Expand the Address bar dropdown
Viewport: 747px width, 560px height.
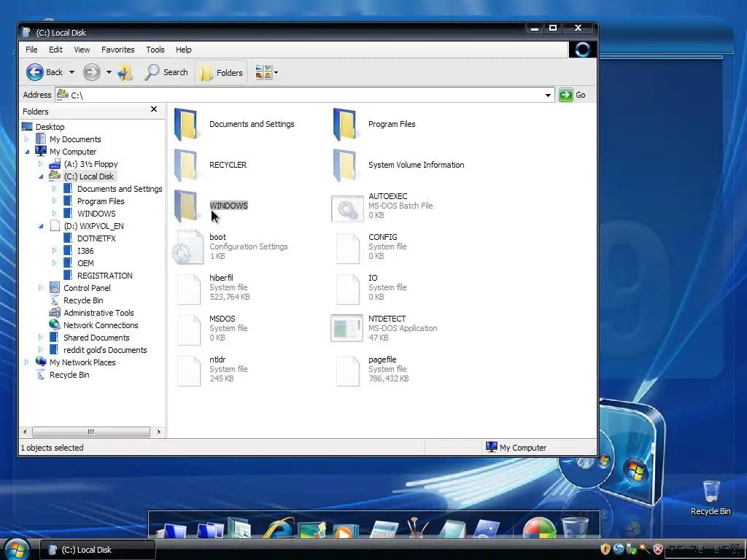pos(548,96)
